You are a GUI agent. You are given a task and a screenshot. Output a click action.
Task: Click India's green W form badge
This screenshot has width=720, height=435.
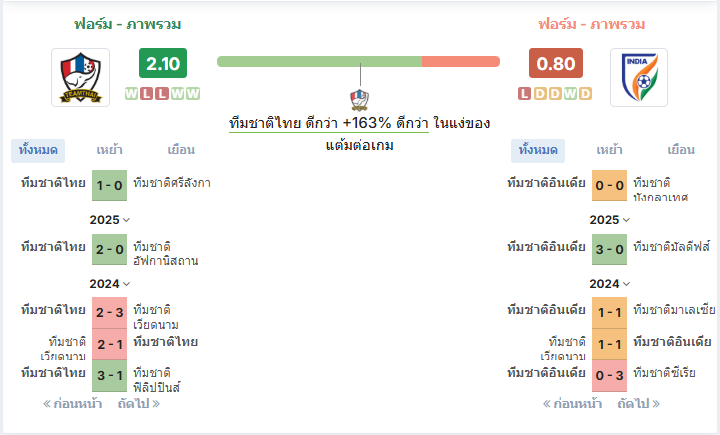pos(570,94)
